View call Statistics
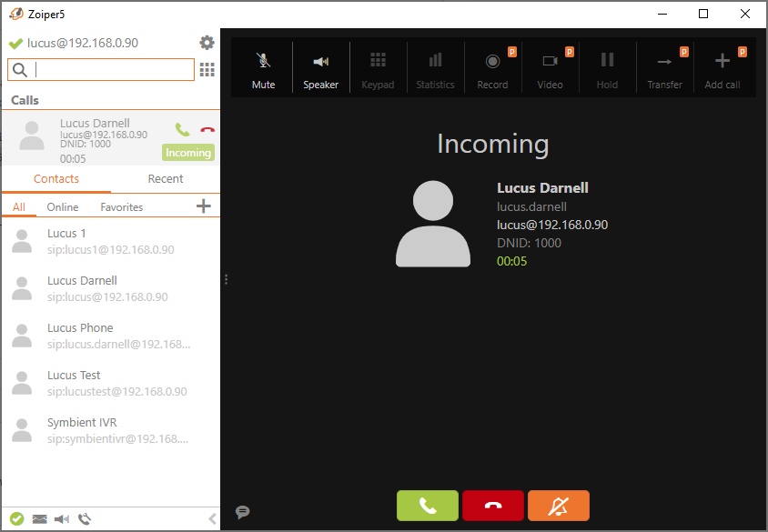The width and height of the screenshot is (768, 532). pyautogui.click(x=435, y=65)
